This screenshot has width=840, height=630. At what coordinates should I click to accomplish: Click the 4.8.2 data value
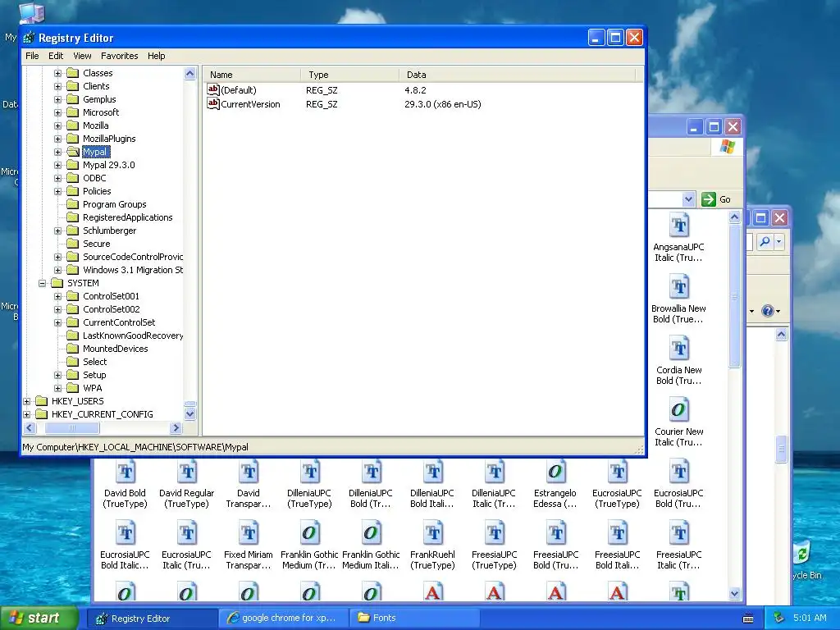[415, 90]
